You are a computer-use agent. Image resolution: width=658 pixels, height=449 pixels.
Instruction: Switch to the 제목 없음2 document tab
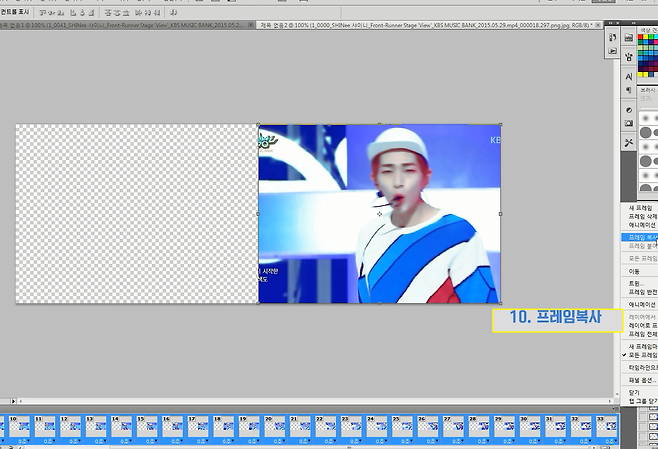click(429, 25)
